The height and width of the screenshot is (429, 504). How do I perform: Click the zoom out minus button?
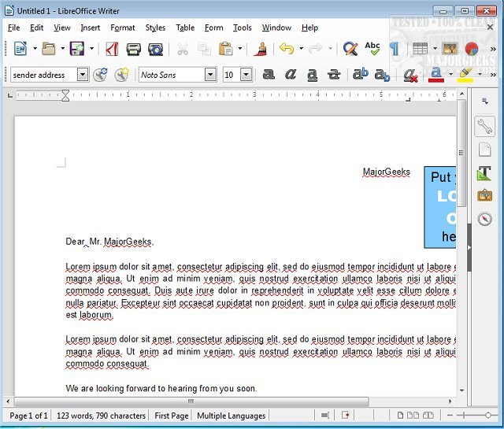pos(450,416)
